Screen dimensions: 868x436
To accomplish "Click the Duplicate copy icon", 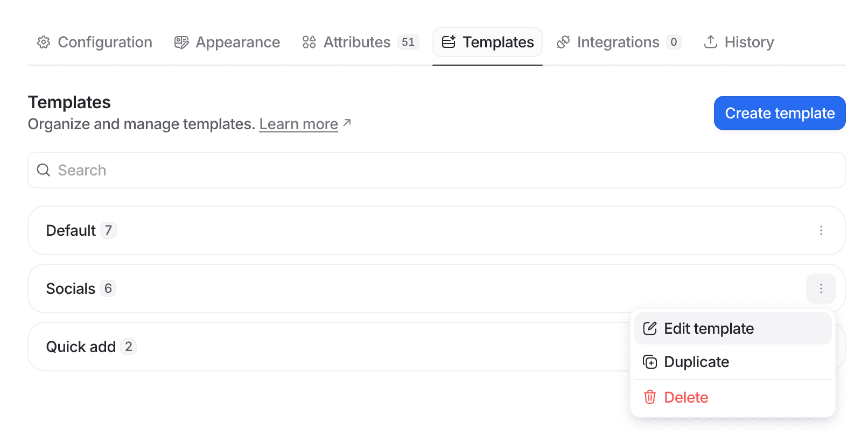I will click(x=650, y=362).
